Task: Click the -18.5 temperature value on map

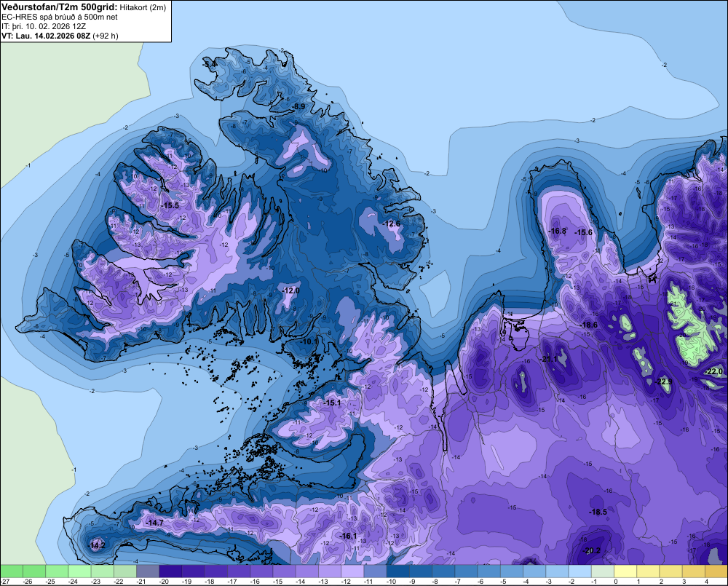Action: pos(598,512)
